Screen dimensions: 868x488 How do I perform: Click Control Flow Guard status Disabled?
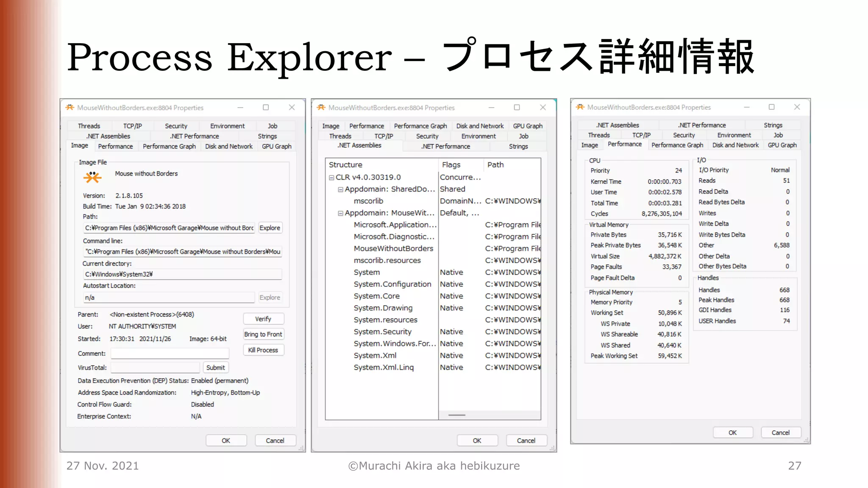click(x=202, y=405)
